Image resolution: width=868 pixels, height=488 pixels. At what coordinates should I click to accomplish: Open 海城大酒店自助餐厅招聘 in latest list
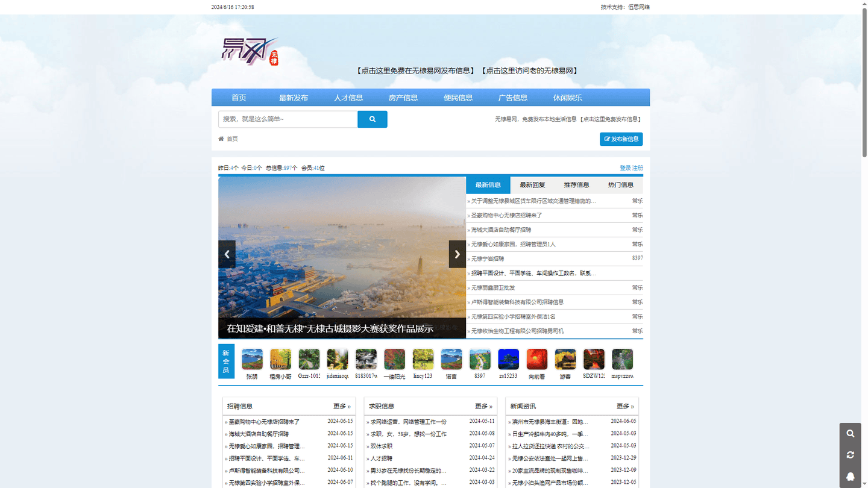tap(502, 230)
